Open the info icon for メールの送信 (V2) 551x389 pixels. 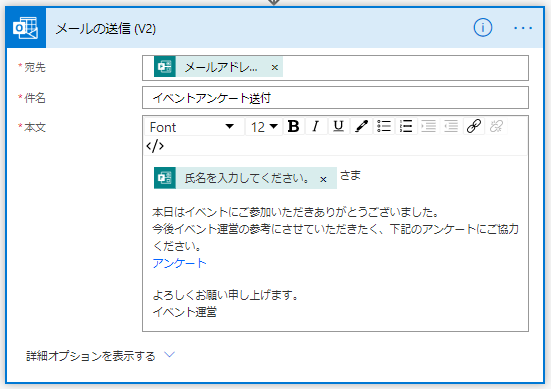[483, 27]
